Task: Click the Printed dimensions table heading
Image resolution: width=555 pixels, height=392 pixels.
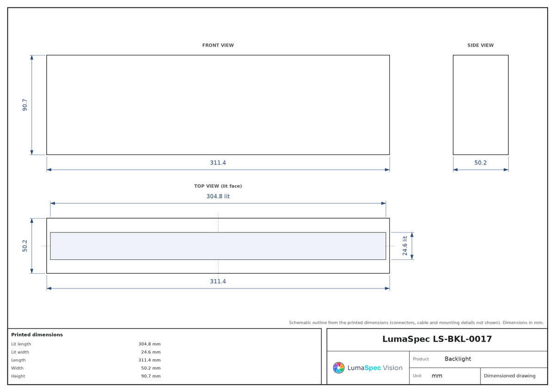Action: 37,335
